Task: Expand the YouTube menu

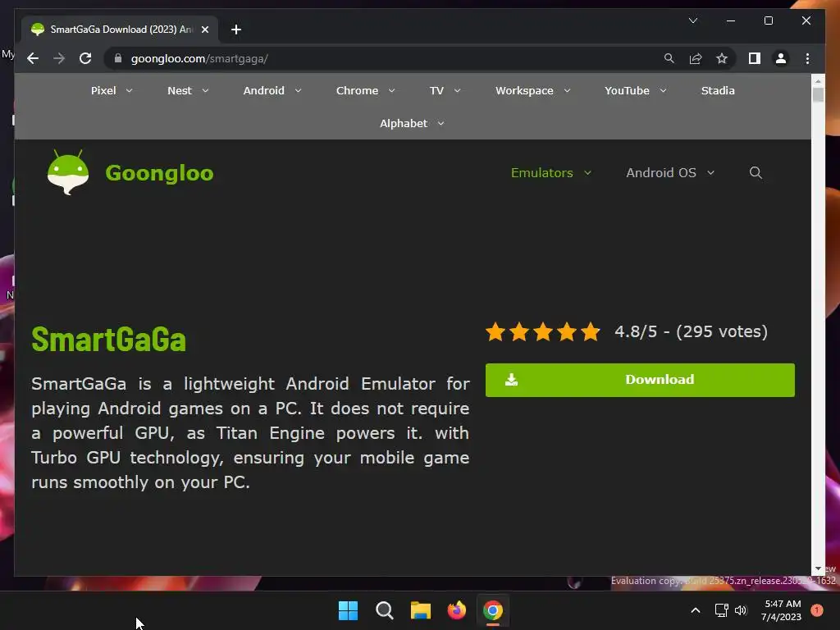Action: coord(636,90)
